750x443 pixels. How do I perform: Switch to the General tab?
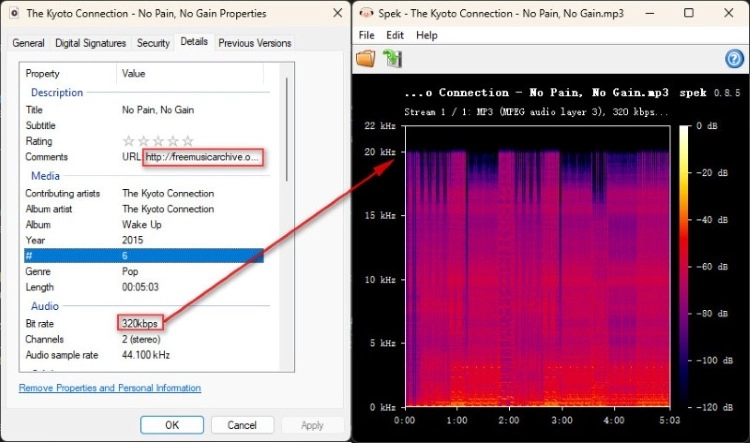pyautogui.click(x=28, y=43)
